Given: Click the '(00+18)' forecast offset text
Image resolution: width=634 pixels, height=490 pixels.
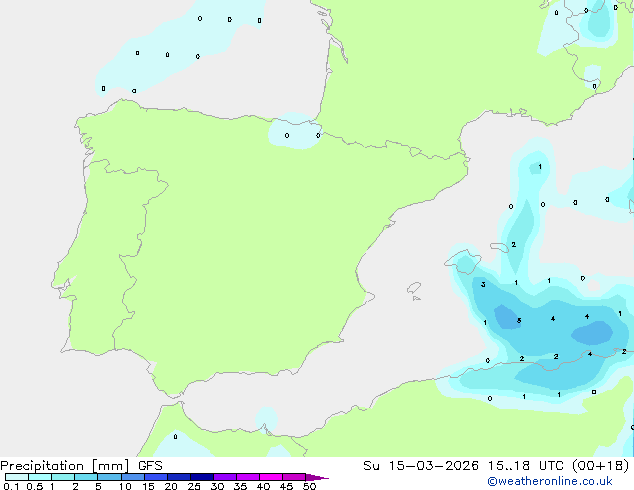Looking at the screenshot, I should 601,466.
